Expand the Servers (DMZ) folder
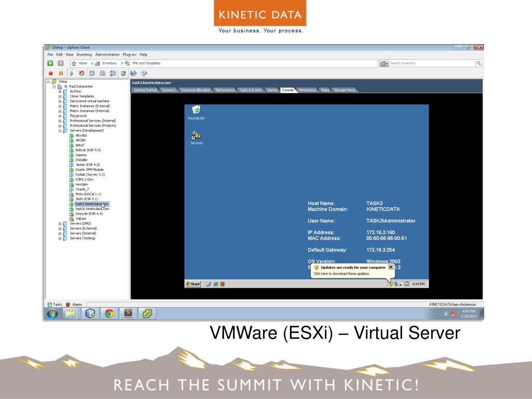532x399 pixels. 60,224
